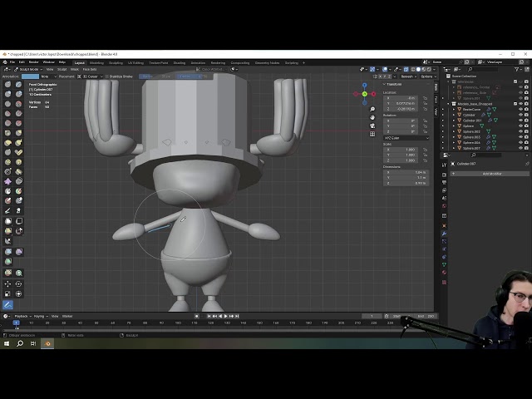Open the Options dropdown

click(428, 76)
